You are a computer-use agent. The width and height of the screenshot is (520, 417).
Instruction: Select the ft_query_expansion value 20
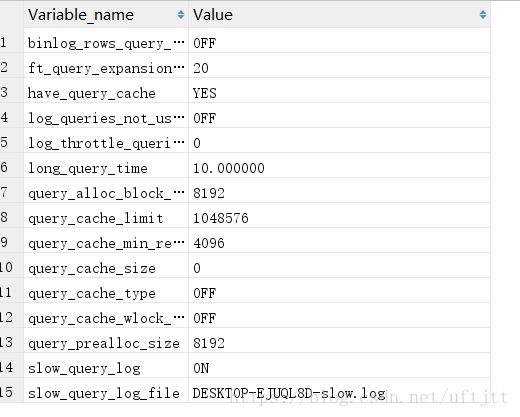pos(339,68)
